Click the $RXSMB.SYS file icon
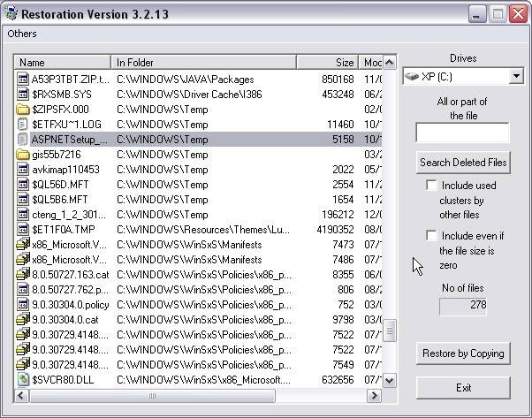The image size is (532, 418). point(24,95)
